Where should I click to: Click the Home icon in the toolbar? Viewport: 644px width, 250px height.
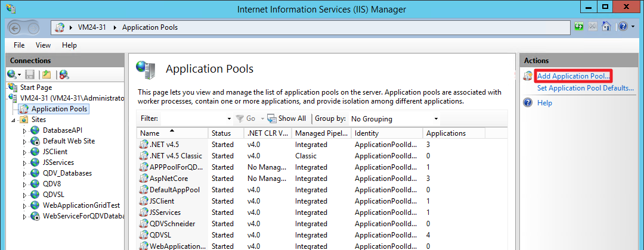tap(606, 27)
